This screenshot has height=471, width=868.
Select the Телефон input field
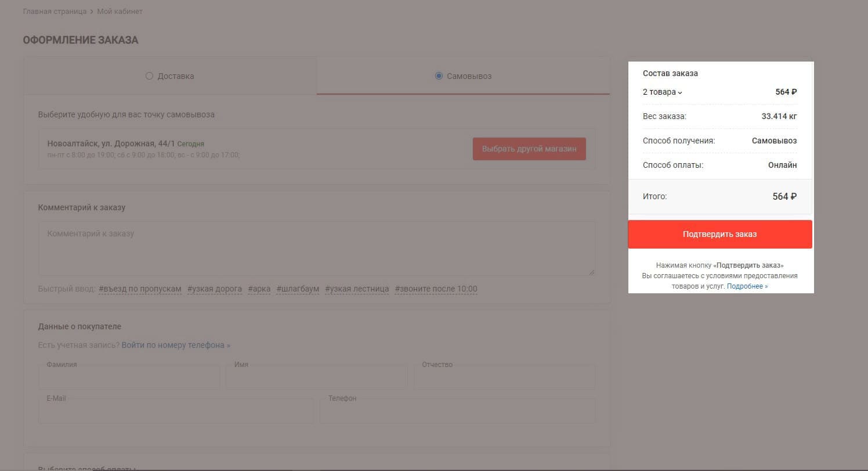point(457,411)
